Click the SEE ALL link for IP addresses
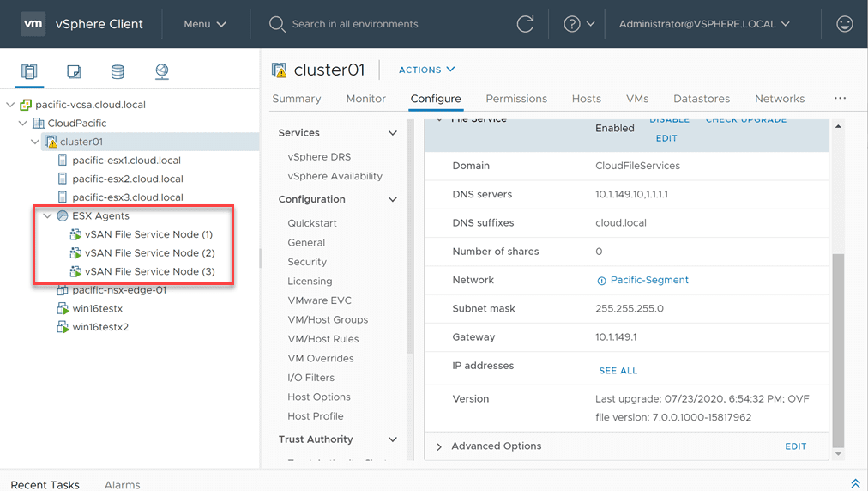The width and height of the screenshot is (868, 491). point(618,371)
